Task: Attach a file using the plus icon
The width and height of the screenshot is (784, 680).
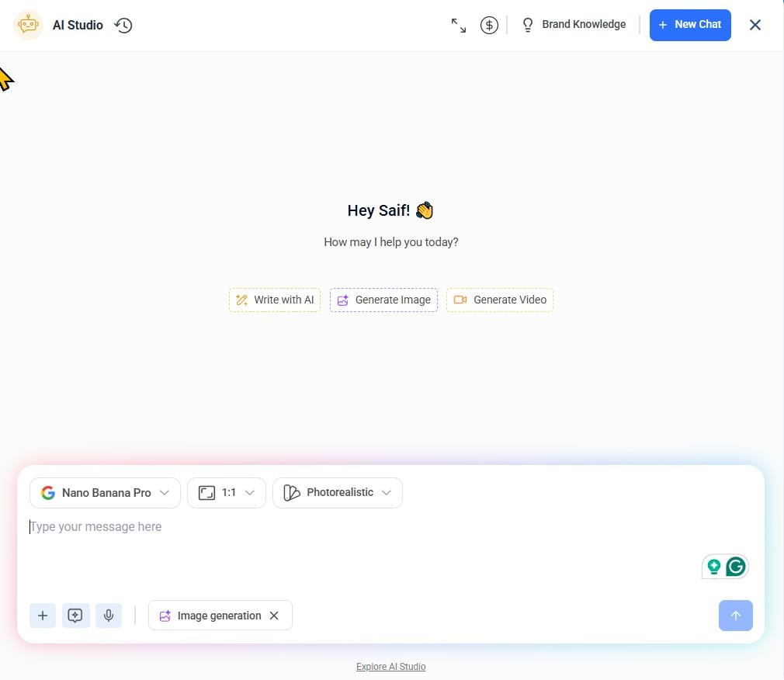Action: [43, 615]
